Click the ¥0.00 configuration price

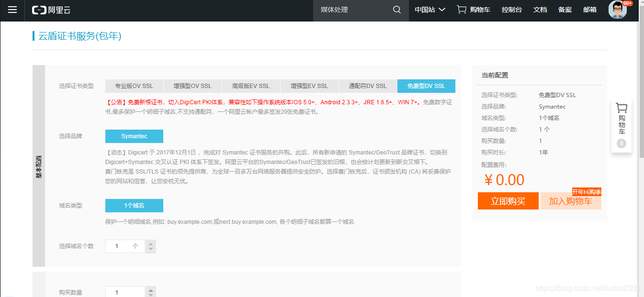(x=504, y=180)
